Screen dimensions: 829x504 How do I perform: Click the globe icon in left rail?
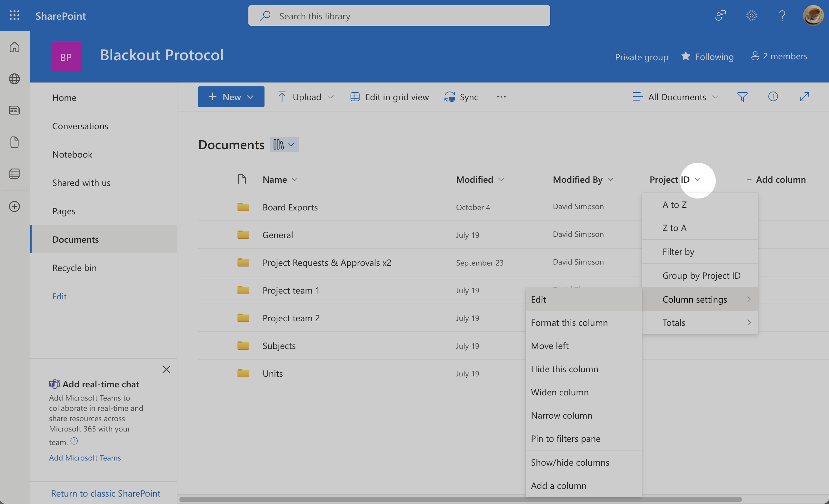click(15, 79)
